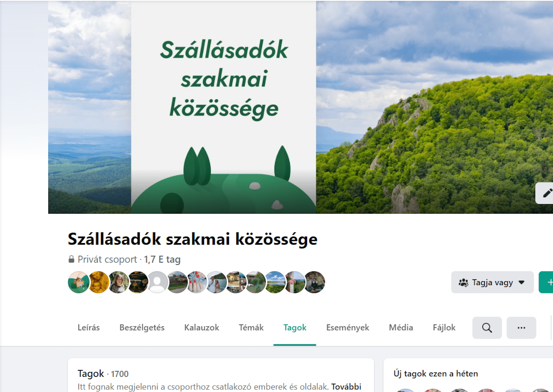
Task: Click the További link in Tagok description
Action: tap(346, 387)
